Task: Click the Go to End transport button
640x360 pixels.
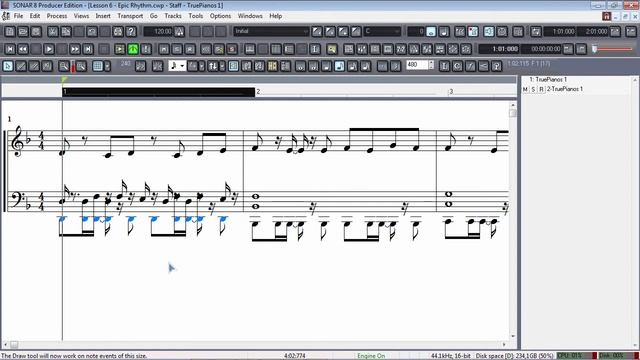Action: coord(88,49)
